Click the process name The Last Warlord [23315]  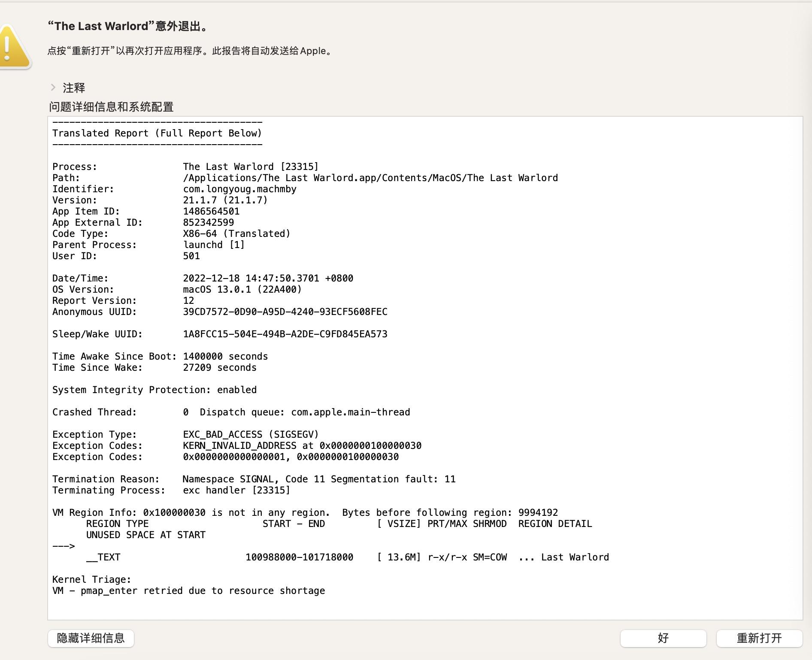[251, 167]
